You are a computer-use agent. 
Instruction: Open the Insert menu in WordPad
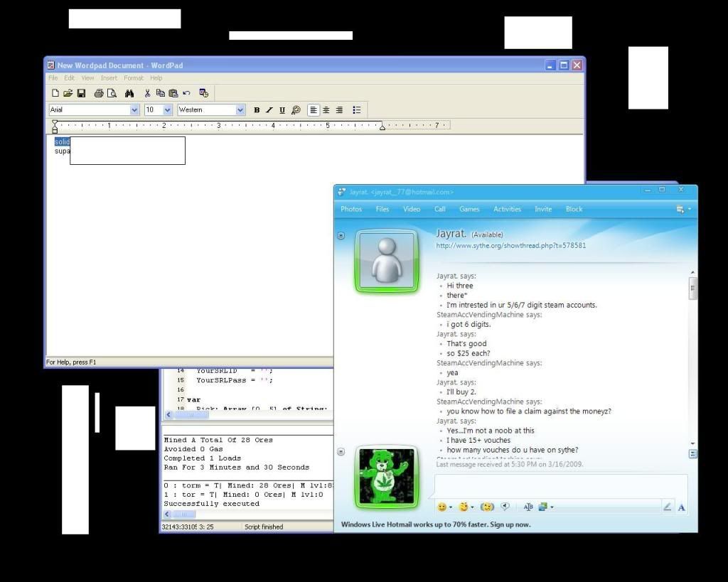coord(109,78)
